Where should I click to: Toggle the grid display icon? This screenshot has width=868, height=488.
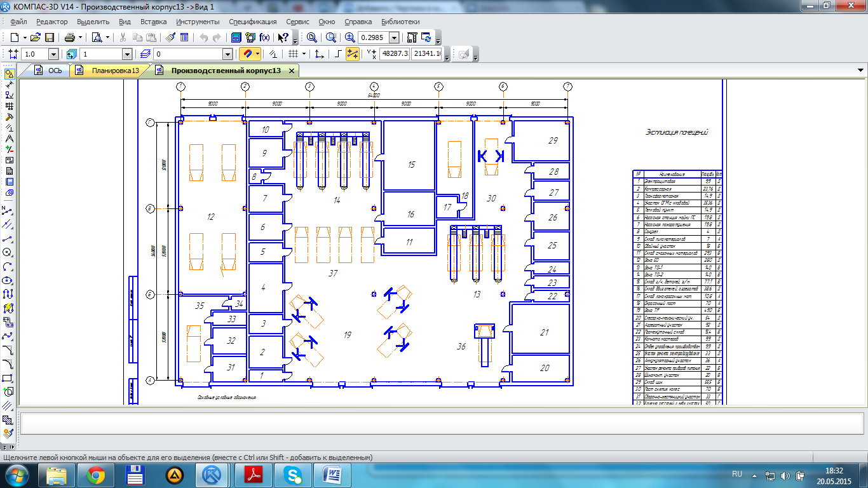[293, 55]
